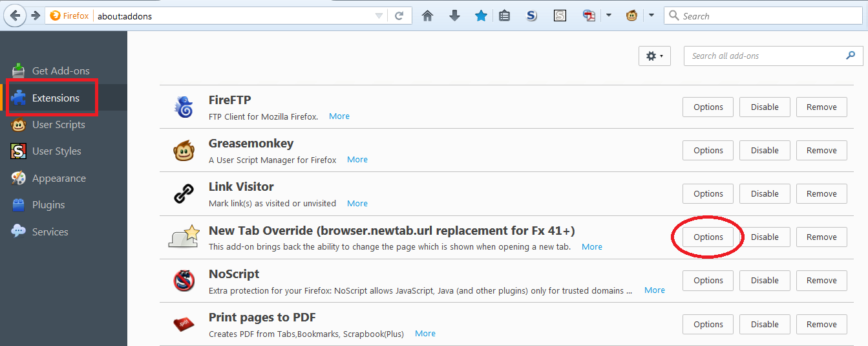This screenshot has width=868, height=346.
Task: Open dropdown arrow next to Greasemonkey toolbar icon
Action: point(651,16)
